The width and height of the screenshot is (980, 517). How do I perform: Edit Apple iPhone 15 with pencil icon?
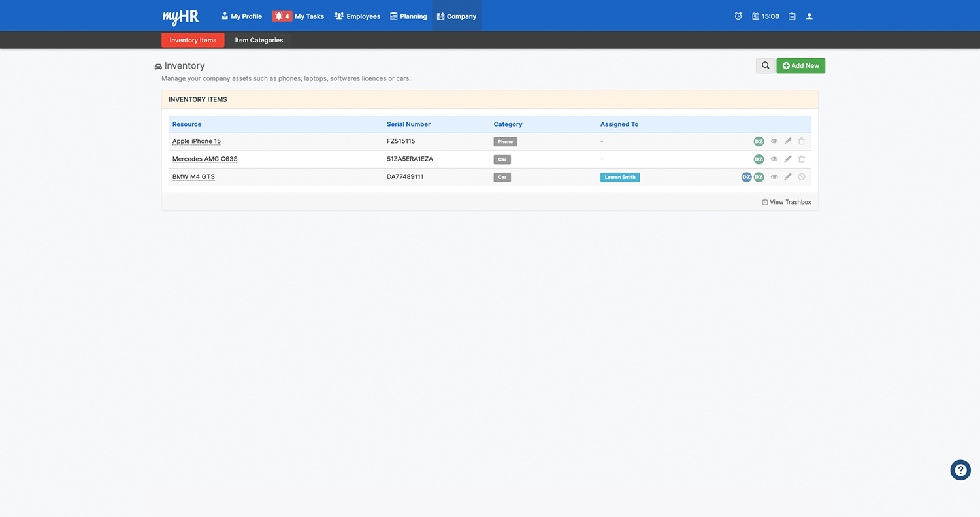coord(788,141)
